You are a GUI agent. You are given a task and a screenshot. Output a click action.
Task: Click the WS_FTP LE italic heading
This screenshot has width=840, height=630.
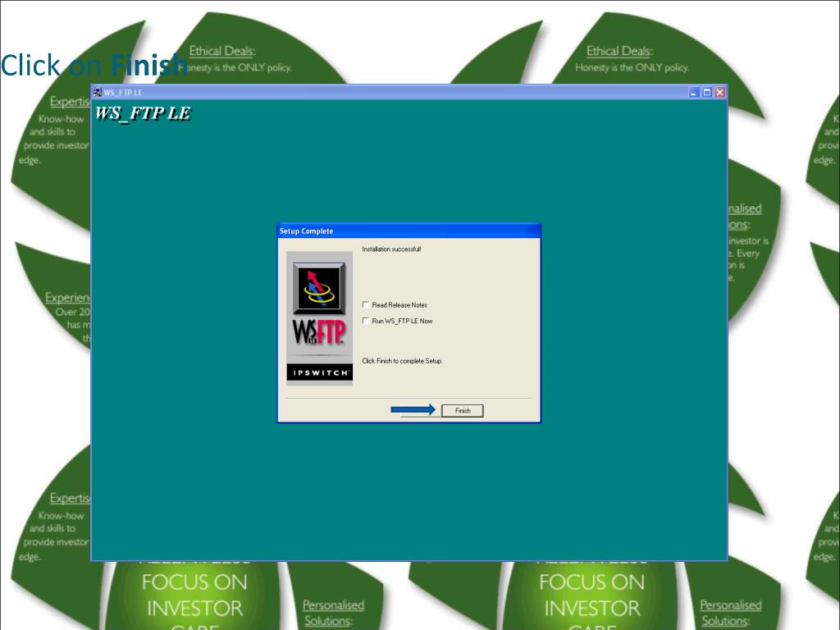coord(143,113)
